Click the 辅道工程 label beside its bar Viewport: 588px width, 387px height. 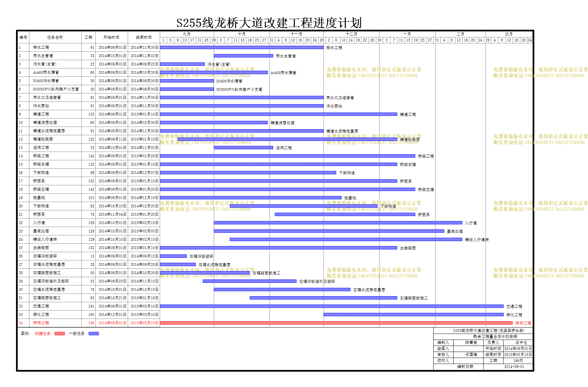[408, 115]
